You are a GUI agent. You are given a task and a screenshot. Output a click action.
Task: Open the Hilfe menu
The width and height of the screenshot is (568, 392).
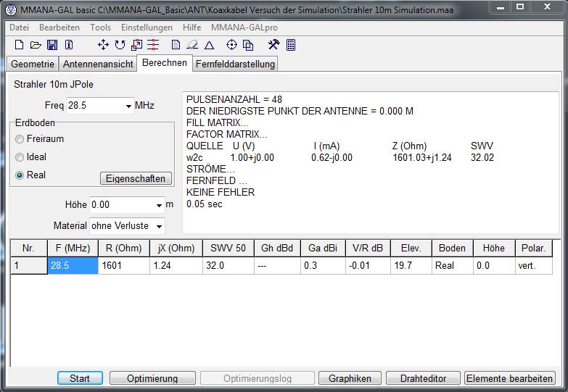pos(192,28)
